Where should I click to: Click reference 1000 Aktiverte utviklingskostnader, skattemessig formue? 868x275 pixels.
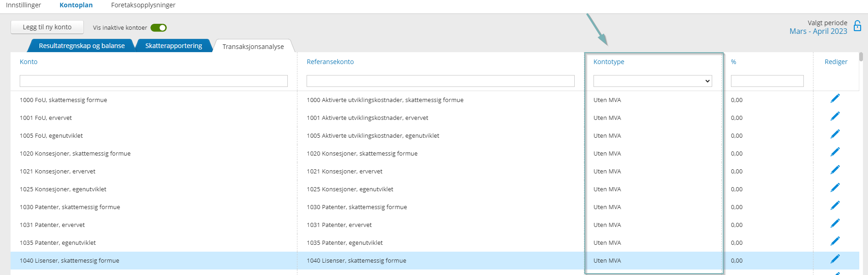(x=385, y=100)
